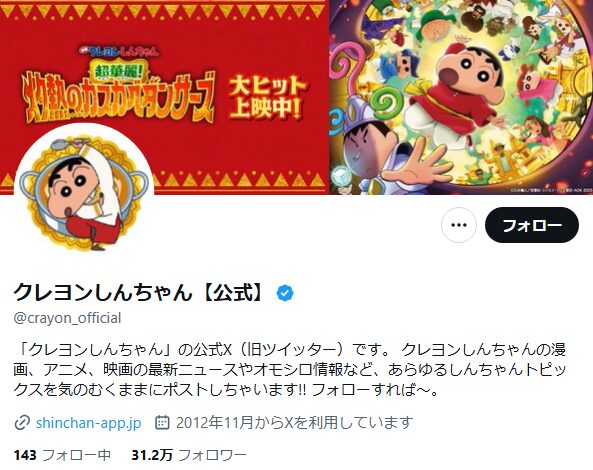The width and height of the screenshot is (593, 470).
Task: Click the 大ヒット上映中! text in banner
Action: 267,99
